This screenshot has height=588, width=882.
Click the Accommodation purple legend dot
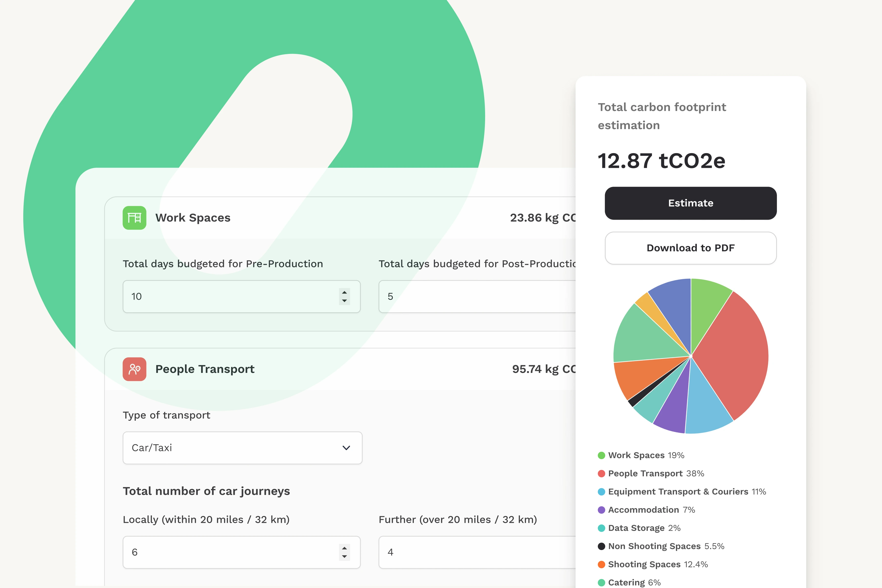(x=601, y=510)
